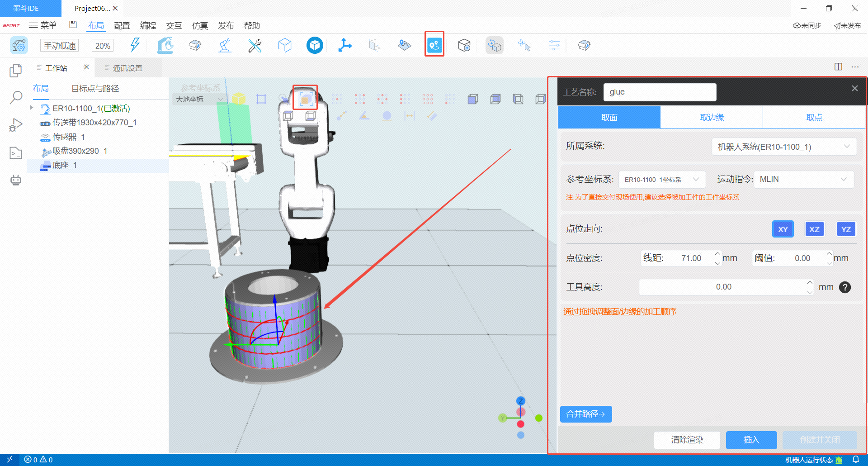Open the 运动指令 MLIN dropdown

point(804,180)
